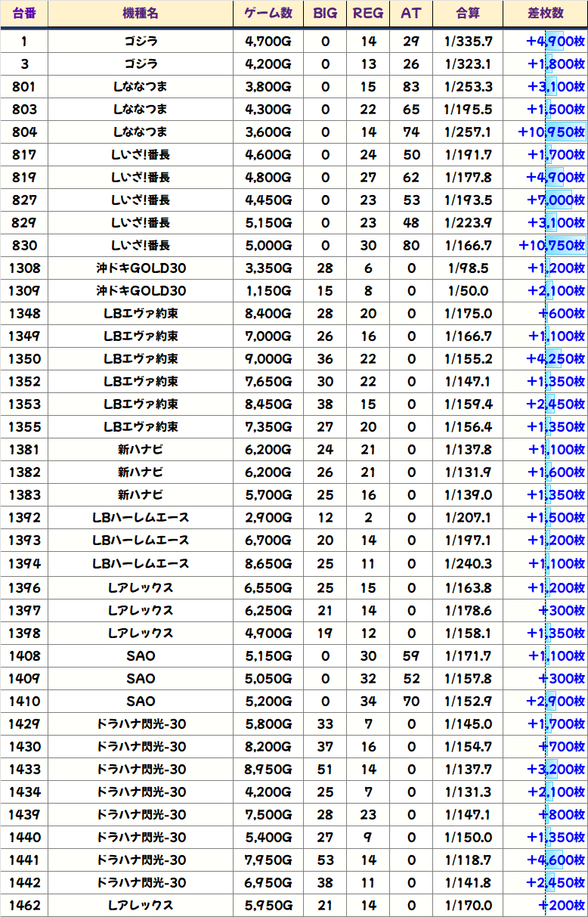Image resolution: width=588 pixels, height=917 pixels.
Task: Click 1/223.9 ratio in row 829
Action: (468, 223)
